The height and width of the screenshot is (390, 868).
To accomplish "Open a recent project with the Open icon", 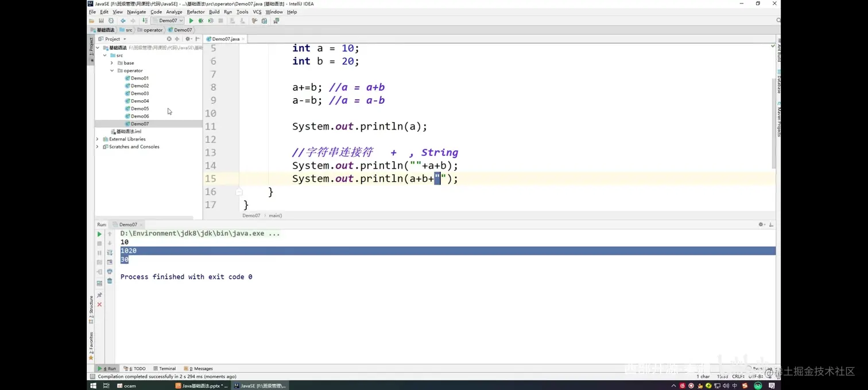I will [x=92, y=21].
